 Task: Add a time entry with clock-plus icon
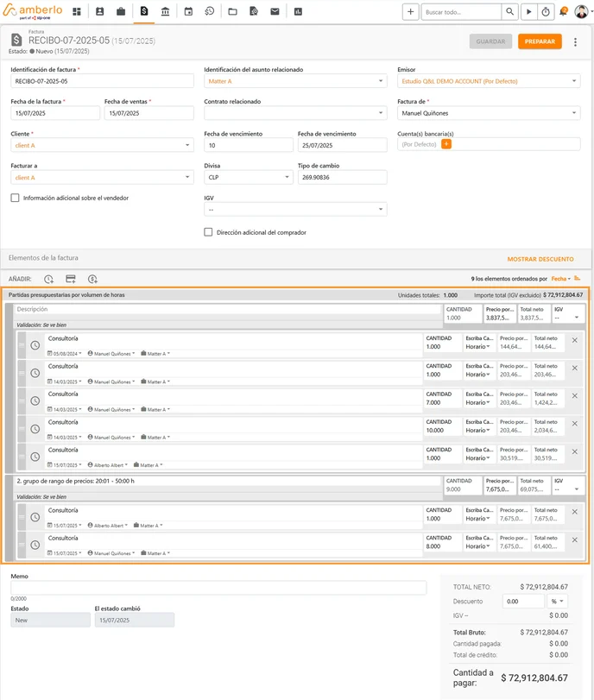point(48,279)
